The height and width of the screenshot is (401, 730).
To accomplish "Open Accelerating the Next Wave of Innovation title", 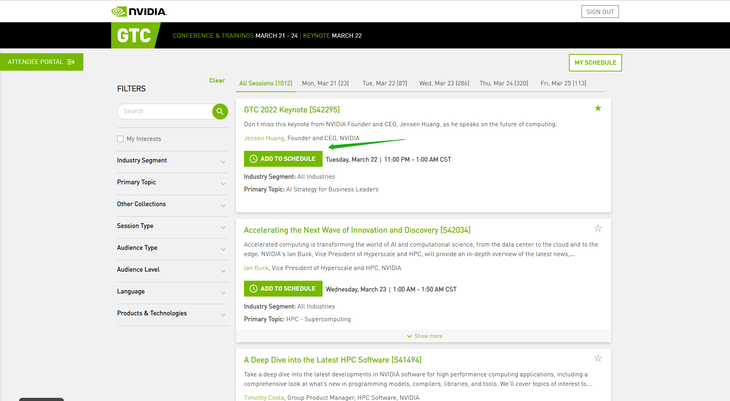I will point(357,230).
